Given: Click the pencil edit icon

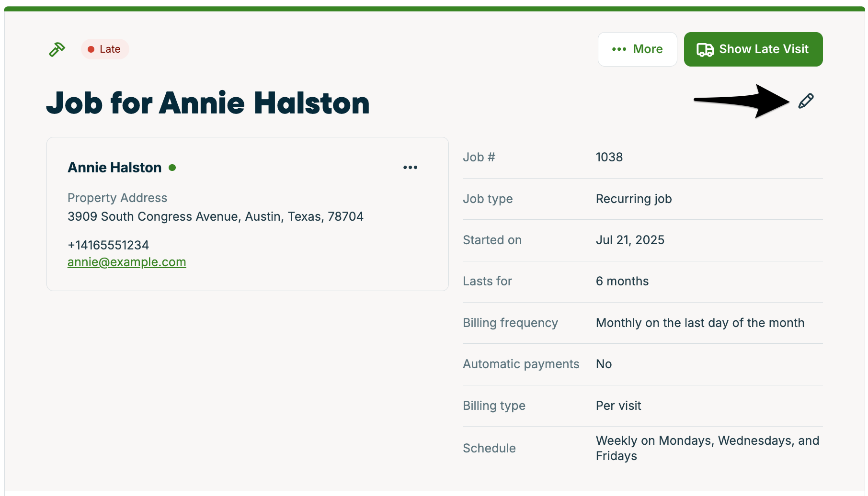Looking at the screenshot, I should [x=806, y=101].
